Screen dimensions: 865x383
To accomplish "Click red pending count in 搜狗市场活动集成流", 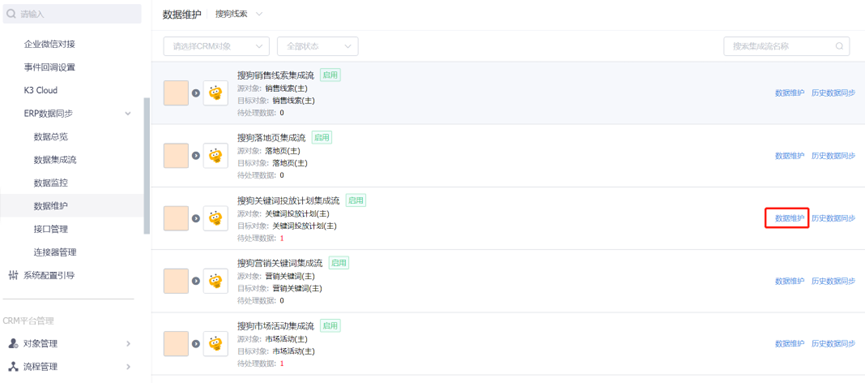I will click(x=281, y=363).
